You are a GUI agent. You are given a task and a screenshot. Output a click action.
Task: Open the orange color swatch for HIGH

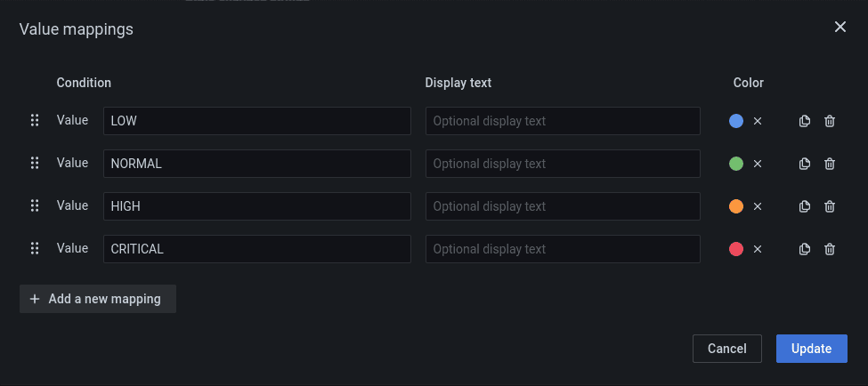click(736, 206)
